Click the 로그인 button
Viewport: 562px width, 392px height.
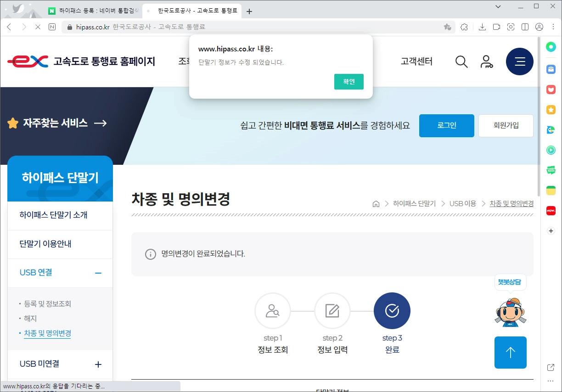pyautogui.click(x=446, y=125)
